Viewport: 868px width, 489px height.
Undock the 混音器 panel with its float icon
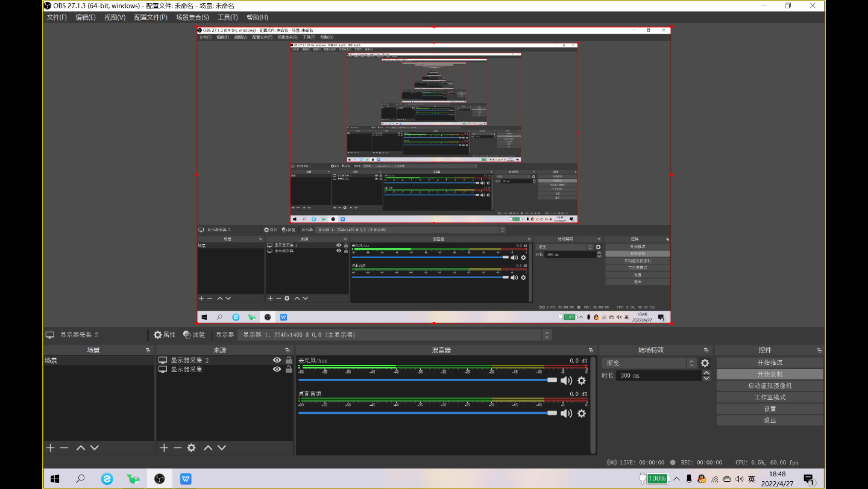591,350
